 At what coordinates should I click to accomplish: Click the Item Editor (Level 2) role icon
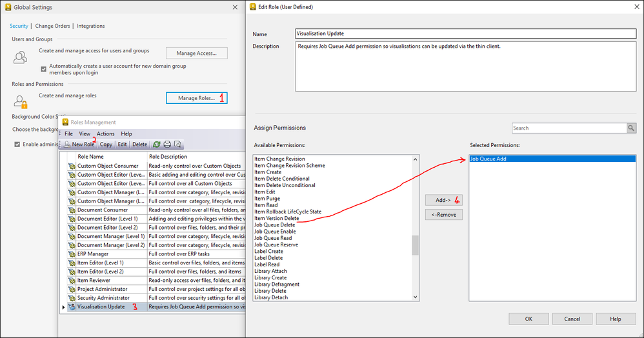click(x=72, y=272)
